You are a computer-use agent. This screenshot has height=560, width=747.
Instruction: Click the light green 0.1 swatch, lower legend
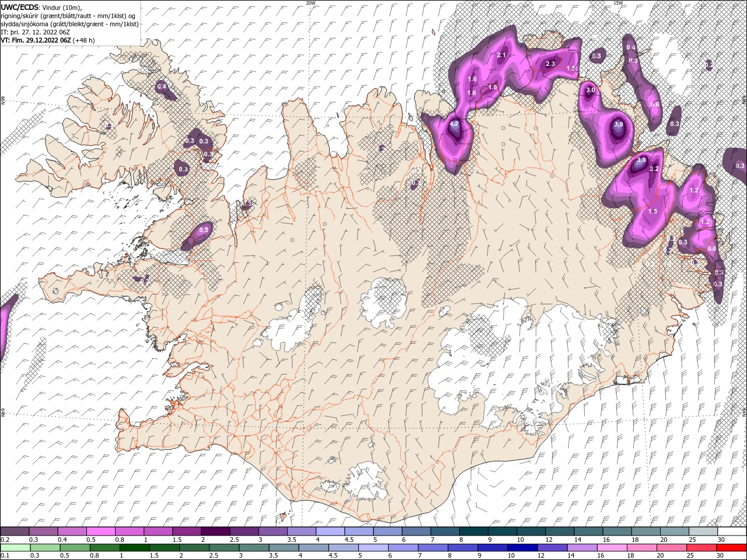tap(15, 547)
